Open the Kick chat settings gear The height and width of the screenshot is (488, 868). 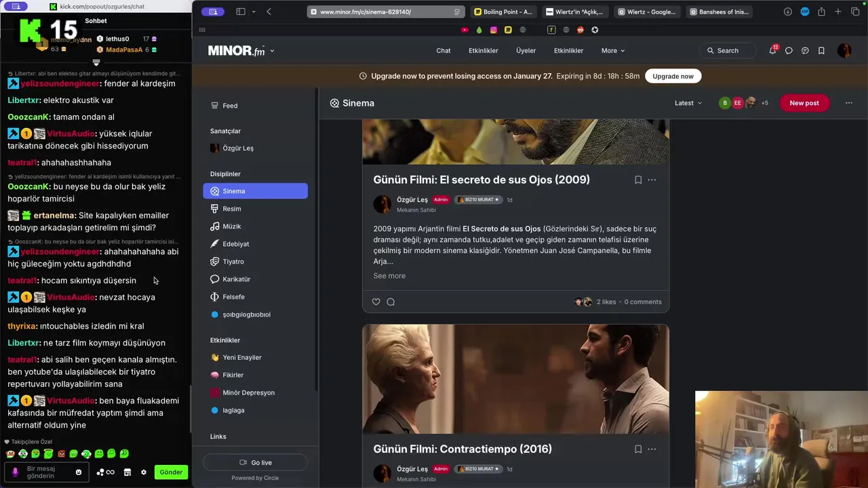click(x=144, y=472)
